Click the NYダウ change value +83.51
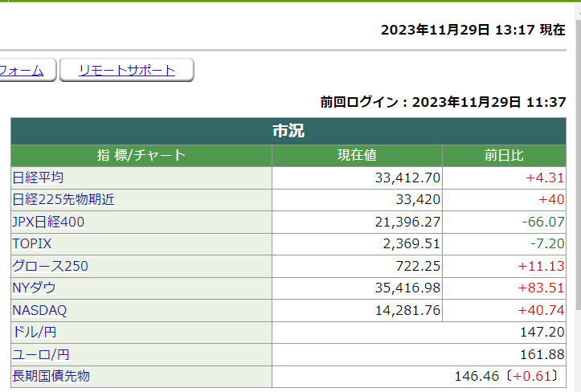This screenshot has width=581, height=392. tap(545, 288)
